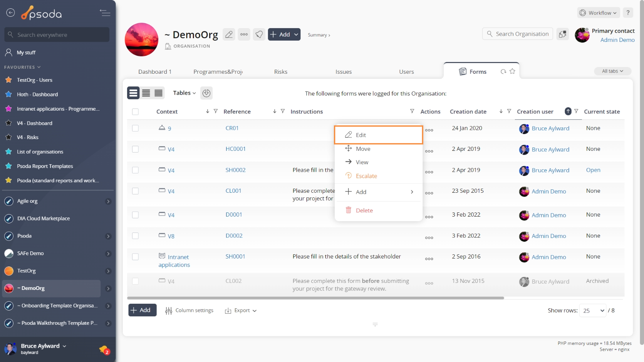
Task: Focus the Search Organisation field
Action: [517, 34]
